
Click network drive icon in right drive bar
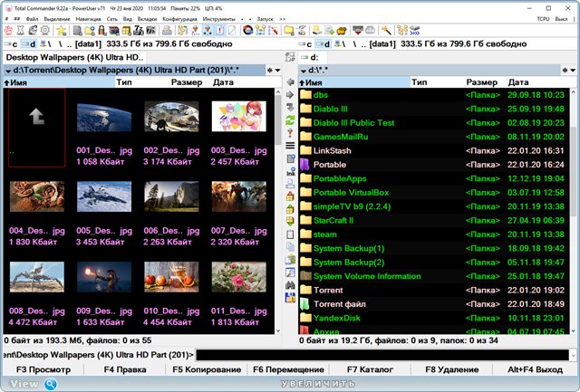(340, 44)
